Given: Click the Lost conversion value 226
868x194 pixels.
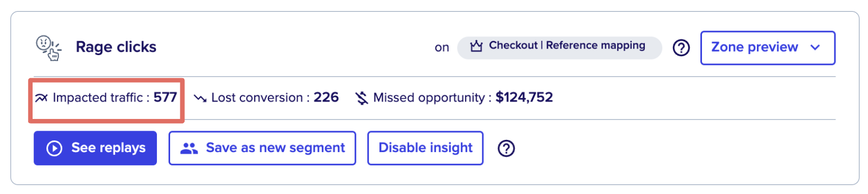Looking at the screenshot, I should (326, 97).
